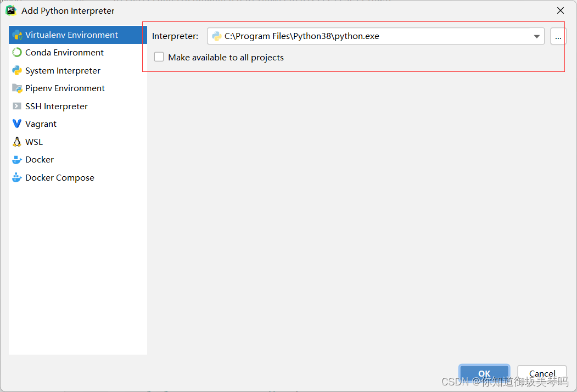Click the Docker whale icon
Viewport: 577px width, 392px height.
[x=17, y=160]
